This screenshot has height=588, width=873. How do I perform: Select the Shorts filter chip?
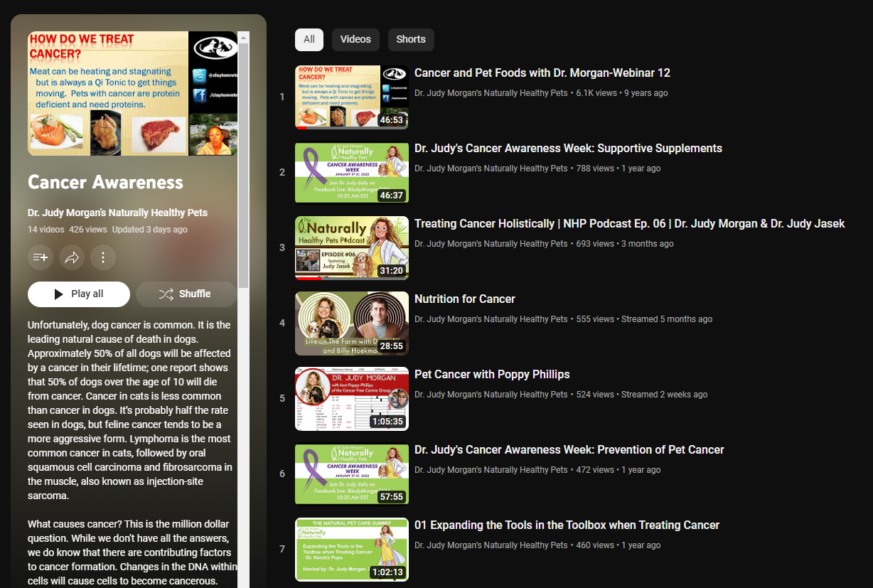[x=411, y=40]
